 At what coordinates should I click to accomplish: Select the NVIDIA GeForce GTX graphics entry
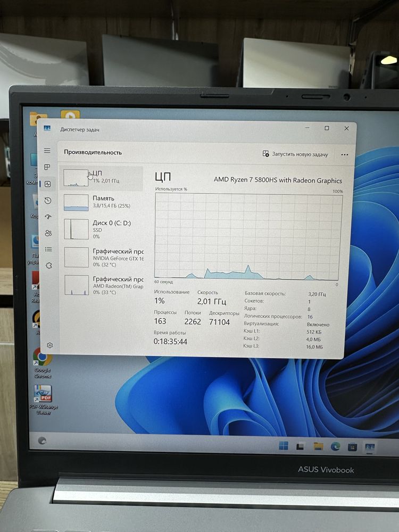coord(103,257)
